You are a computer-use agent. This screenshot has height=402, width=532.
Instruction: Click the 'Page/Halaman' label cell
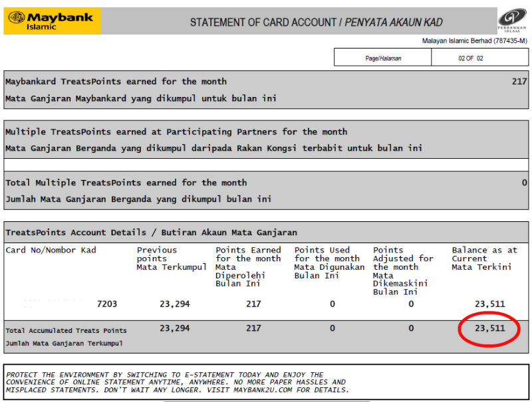pyautogui.click(x=383, y=57)
